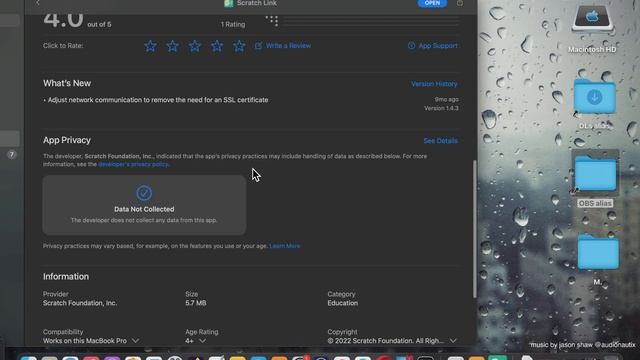This screenshot has height=360, width=640.
Task: Click the 'Scratch Link' title bar text
Action: coord(257,3)
